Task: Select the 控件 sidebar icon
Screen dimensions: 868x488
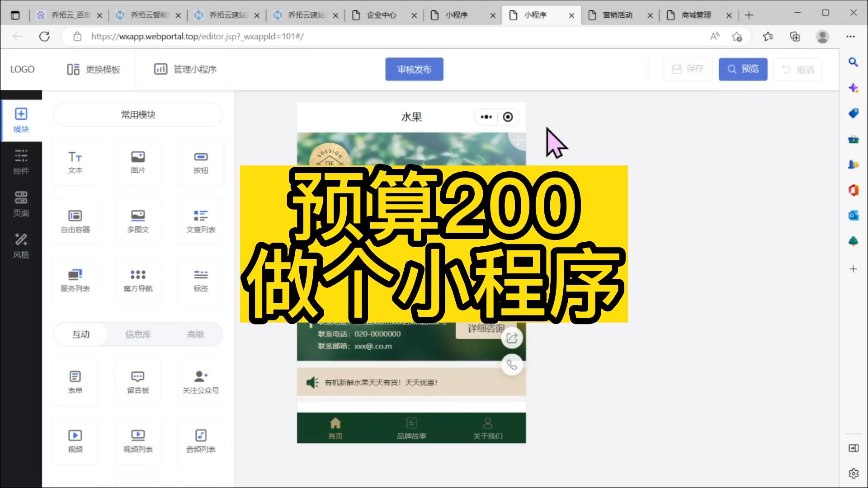Action: (21, 162)
